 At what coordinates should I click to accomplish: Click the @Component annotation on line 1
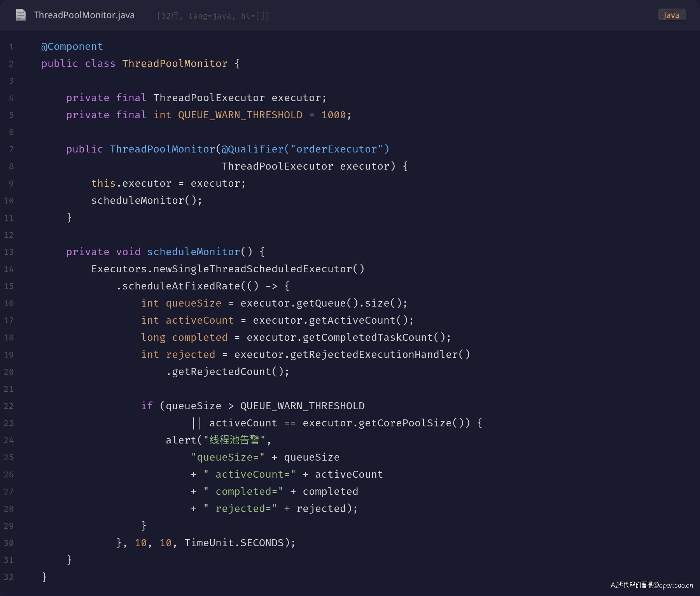click(72, 47)
